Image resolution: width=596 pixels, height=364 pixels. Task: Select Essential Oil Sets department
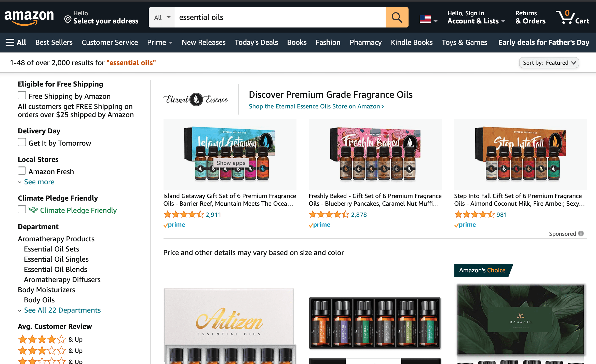coord(51,249)
